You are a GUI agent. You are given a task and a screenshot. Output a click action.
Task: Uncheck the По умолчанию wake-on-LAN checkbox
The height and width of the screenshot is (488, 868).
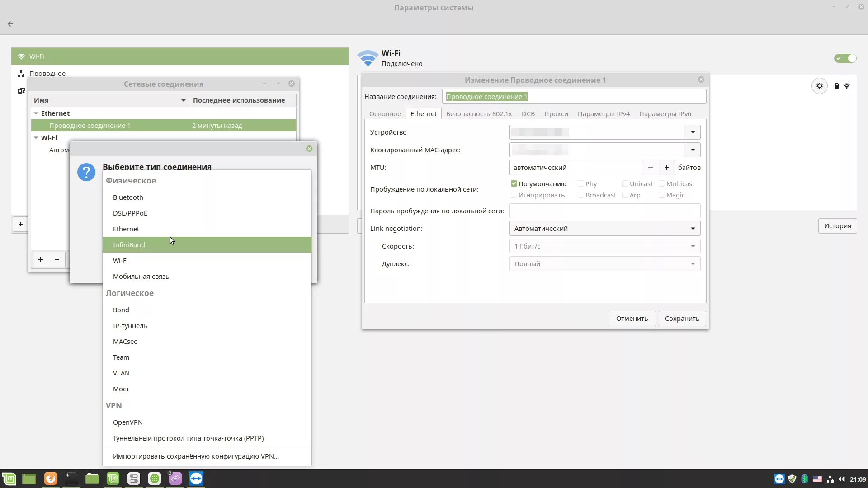(514, 184)
